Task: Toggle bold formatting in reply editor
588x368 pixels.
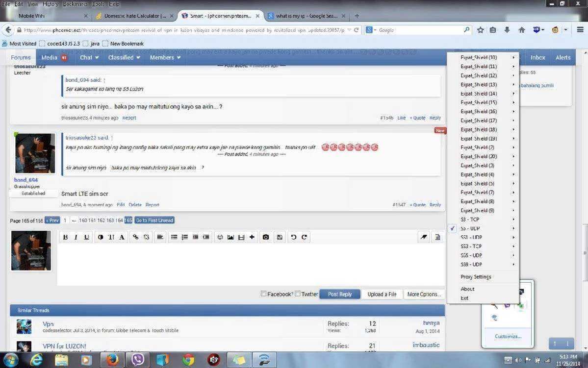Action: [x=65, y=237]
